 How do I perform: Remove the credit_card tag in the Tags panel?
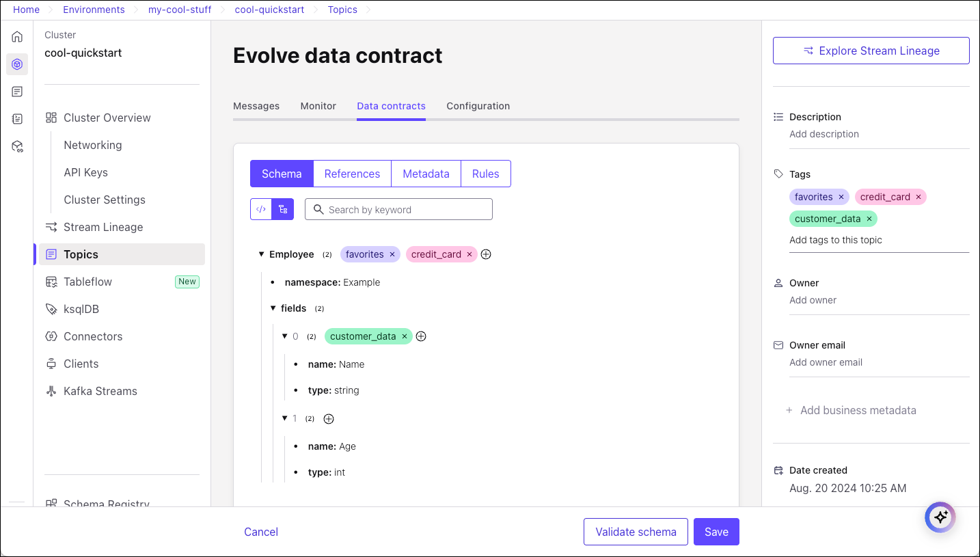(918, 196)
